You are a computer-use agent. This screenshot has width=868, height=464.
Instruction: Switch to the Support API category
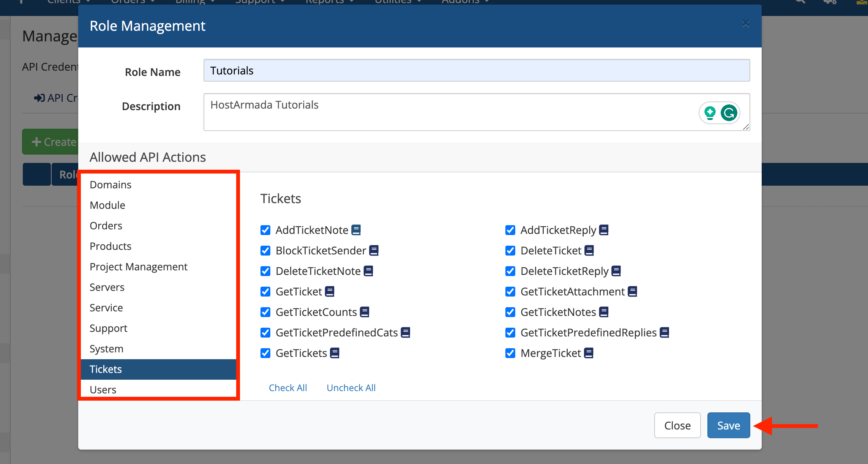coord(158,328)
